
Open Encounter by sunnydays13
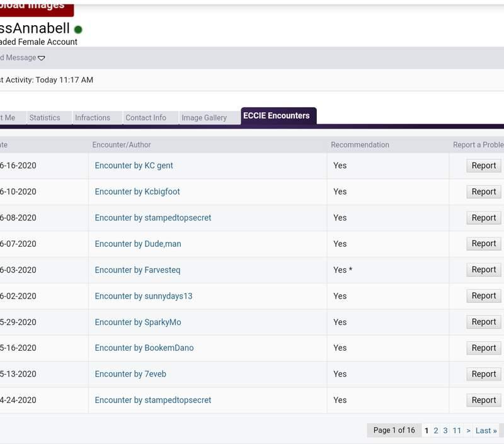click(143, 296)
